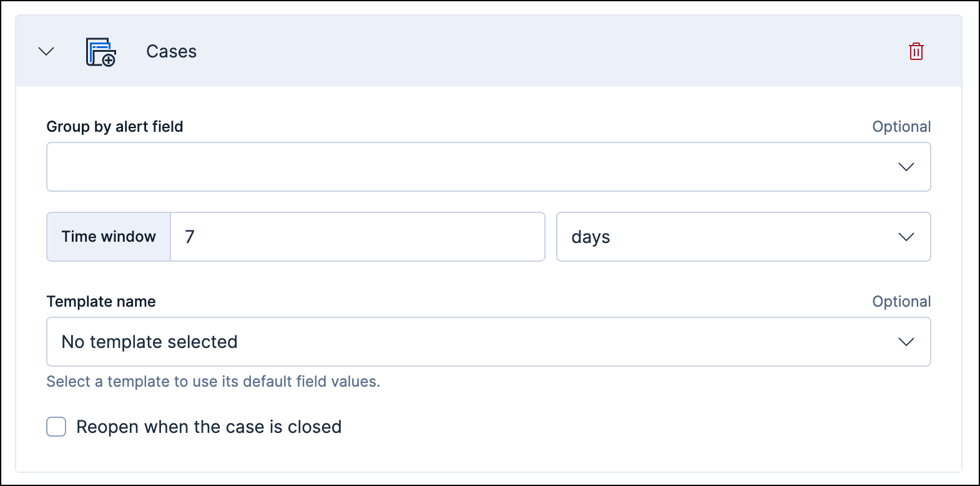Click the template helper text below the dropdown

coord(213,381)
